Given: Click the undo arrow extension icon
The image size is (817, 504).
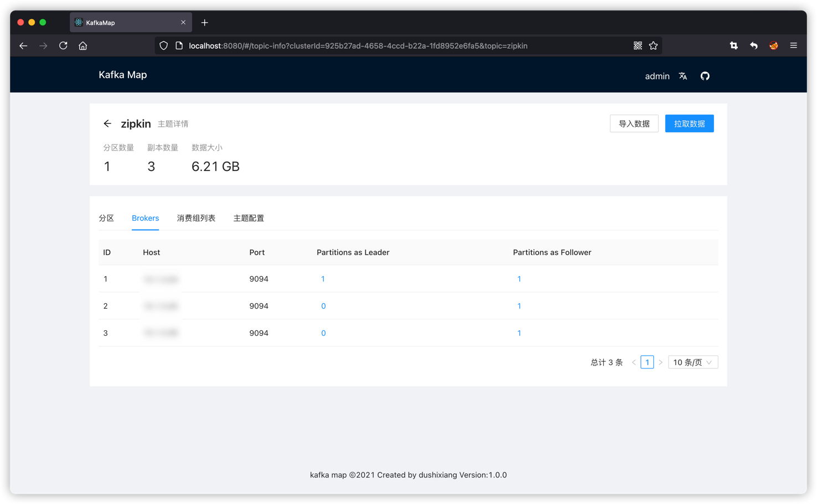Looking at the screenshot, I should tap(754, 46).
